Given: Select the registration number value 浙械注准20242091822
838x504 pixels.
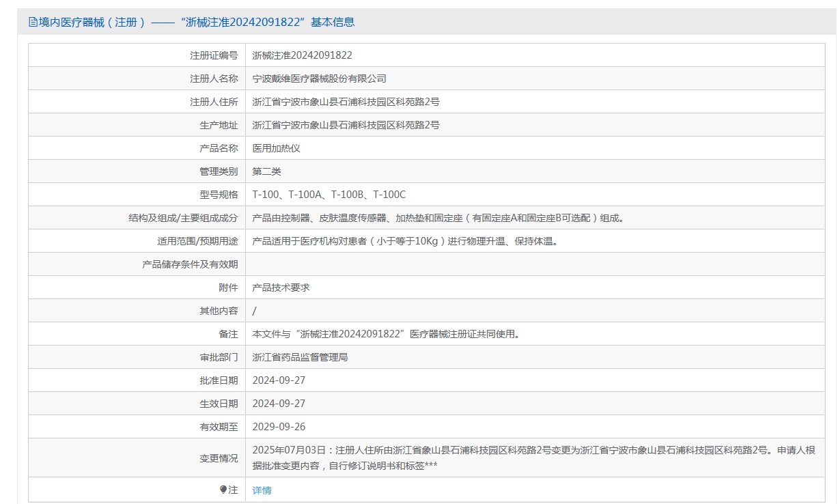Looking at the screenshot, I should [302, 55].
